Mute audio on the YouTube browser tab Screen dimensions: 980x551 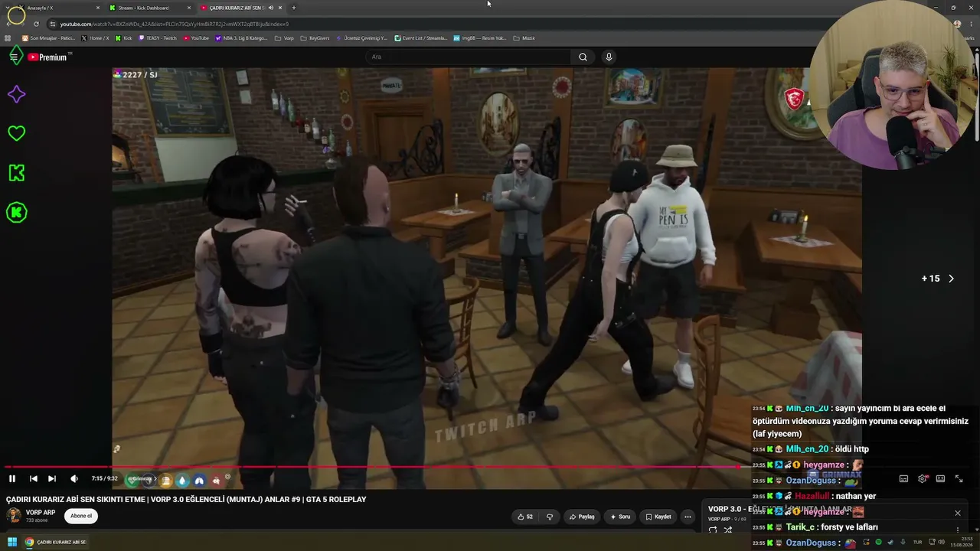pyautogui.click(x=270, y=8)
